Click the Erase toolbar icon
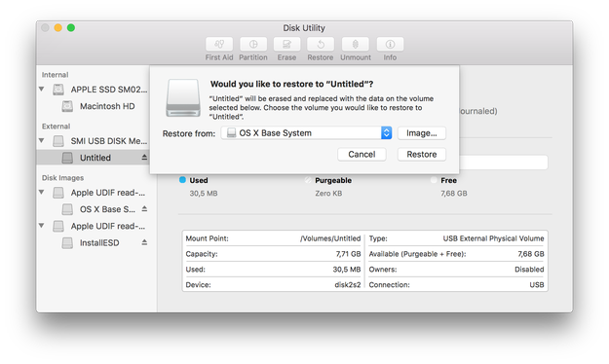The image size is (609, 364). (286, 44)
